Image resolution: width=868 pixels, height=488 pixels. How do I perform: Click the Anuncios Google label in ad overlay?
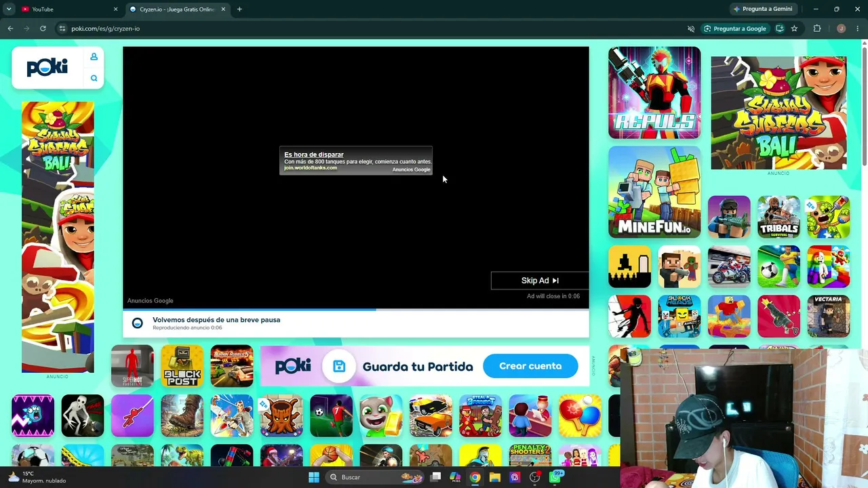(x=411, y=169)
